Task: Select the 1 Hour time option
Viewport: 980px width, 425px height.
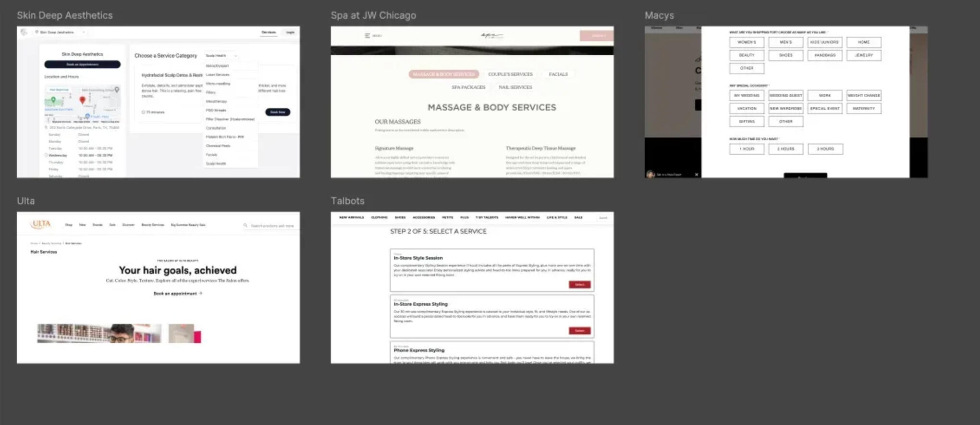Action: tap(746, 149)
